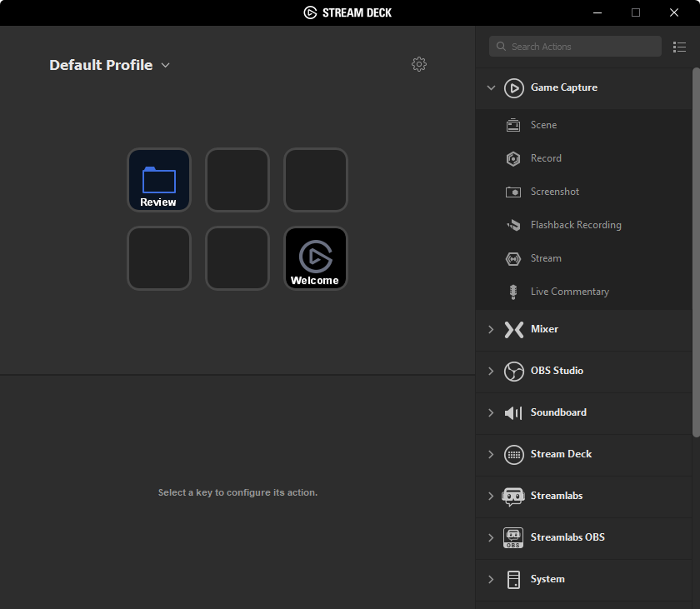Expand the Soundboard chevron
Image resolution: width=700 pixels, height=609 pixels.
(491, 412)
